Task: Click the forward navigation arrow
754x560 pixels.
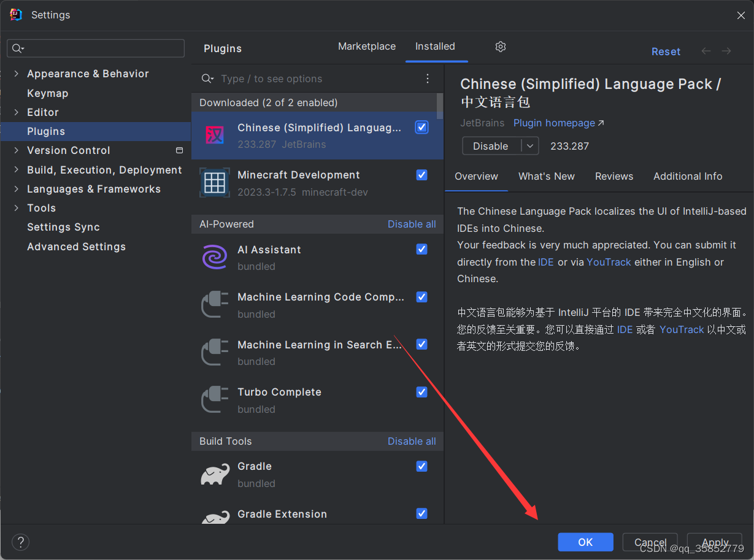Action: coord(726,52)
